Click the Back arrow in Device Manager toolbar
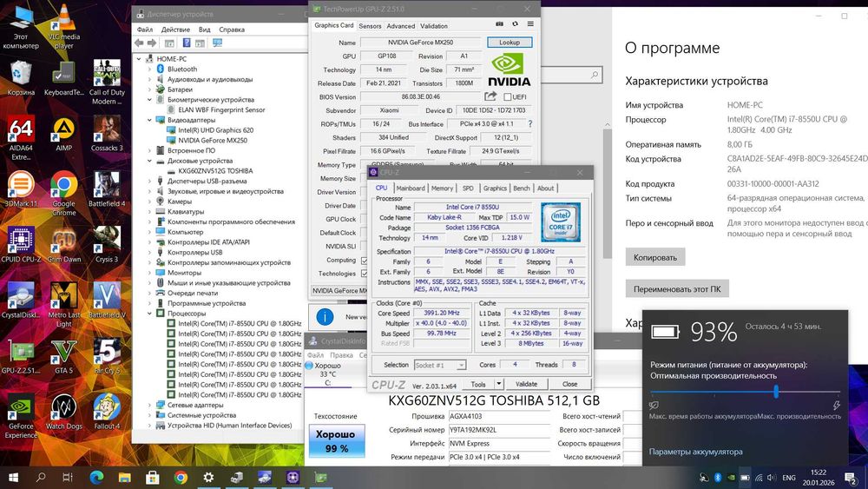The width and height of the screenshot is (868, 489). click(x=139, y=43)
